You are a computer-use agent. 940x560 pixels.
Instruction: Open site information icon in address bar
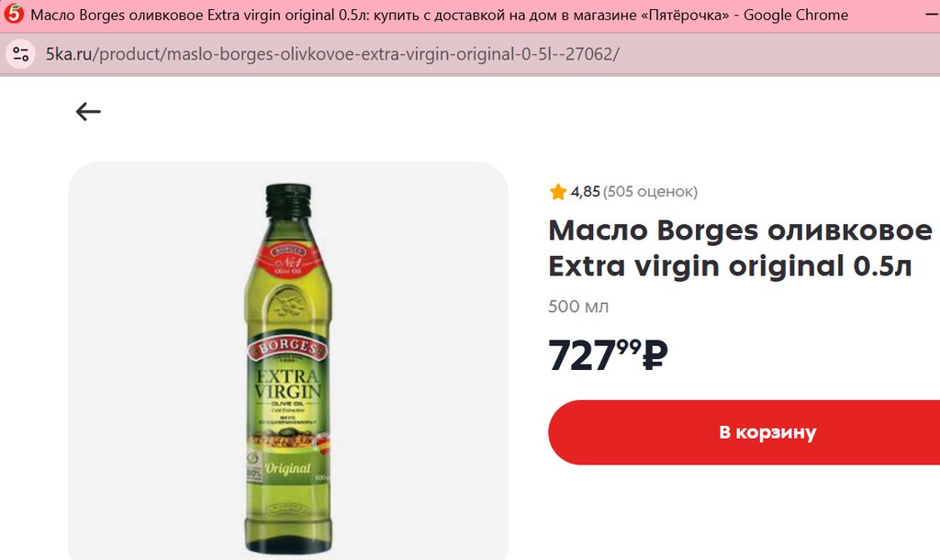point(20,54)
